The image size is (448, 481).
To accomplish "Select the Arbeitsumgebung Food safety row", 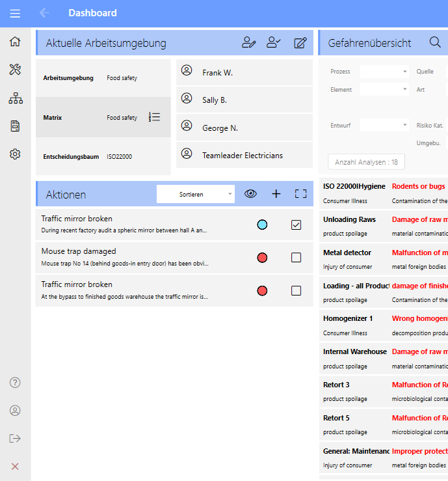I will 103,78.
